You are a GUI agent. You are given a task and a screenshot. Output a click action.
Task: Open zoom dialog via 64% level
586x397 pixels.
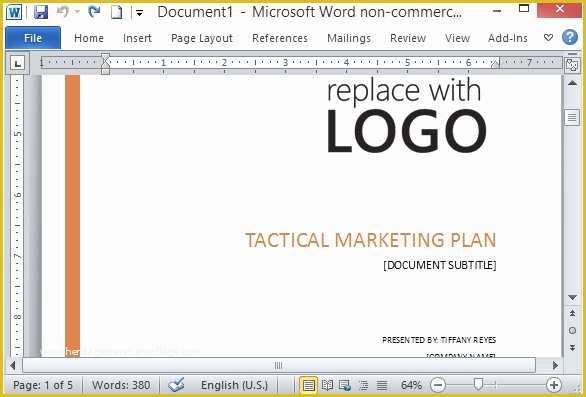point(411,385)
